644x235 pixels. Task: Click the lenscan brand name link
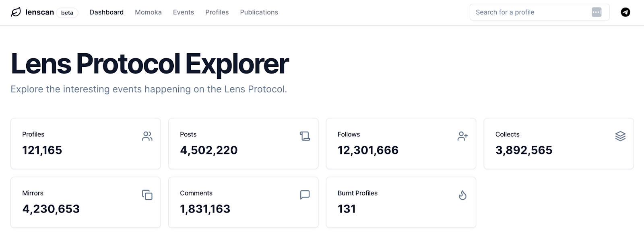coord(39,12)
